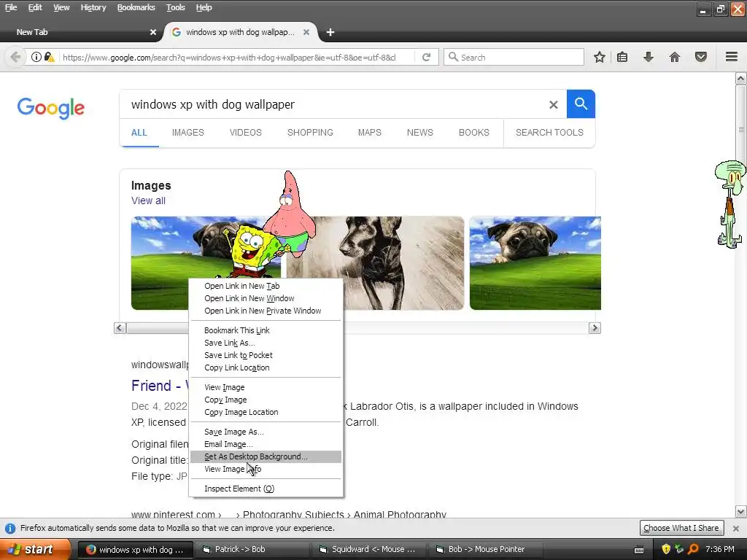The height and width of the screenshot is (560, 747).
Task: Open Squidward <- Mouse taskbar window
Action: [369, 550]
